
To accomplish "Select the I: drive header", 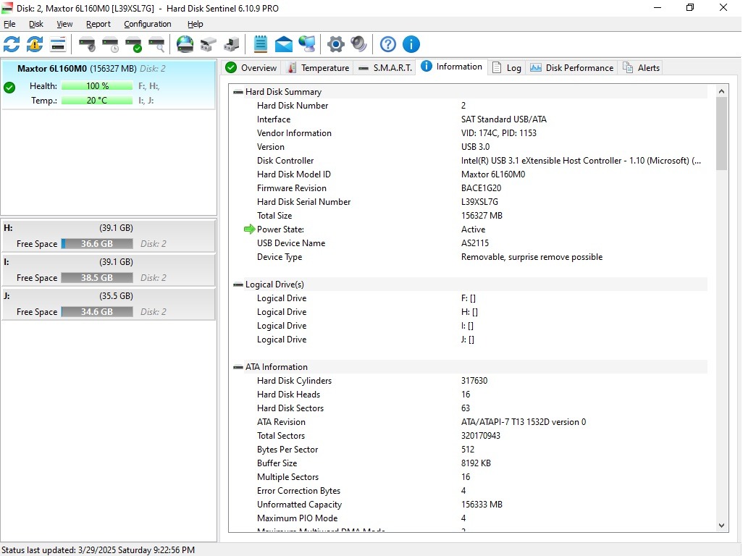I will 109,262.
